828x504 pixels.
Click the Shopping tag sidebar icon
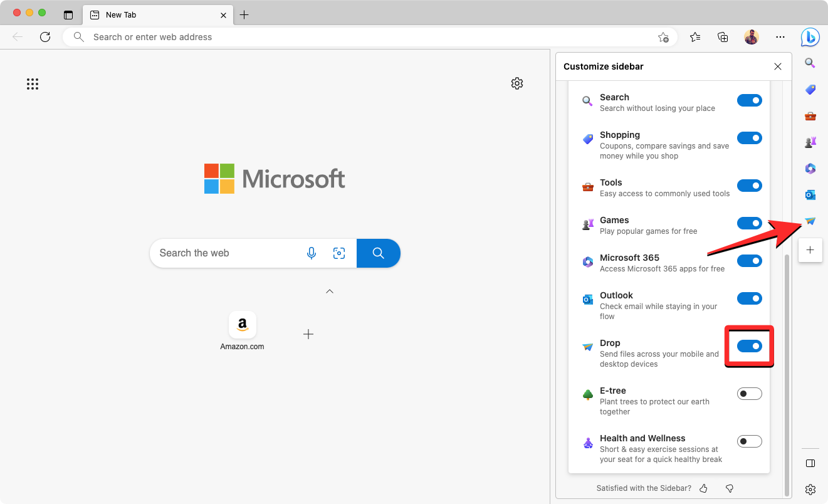pyautogui.click(x=810, y=90)
